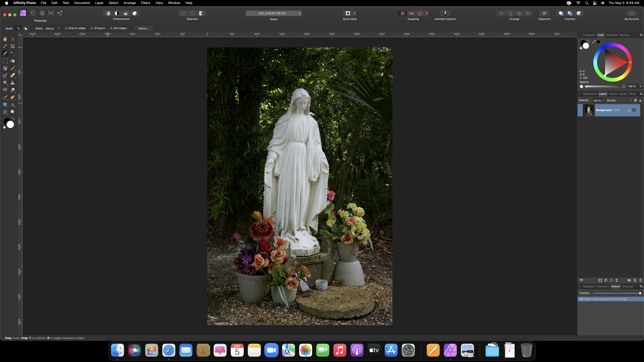Select the Background layer thumbnail

[x=589, y=110]
